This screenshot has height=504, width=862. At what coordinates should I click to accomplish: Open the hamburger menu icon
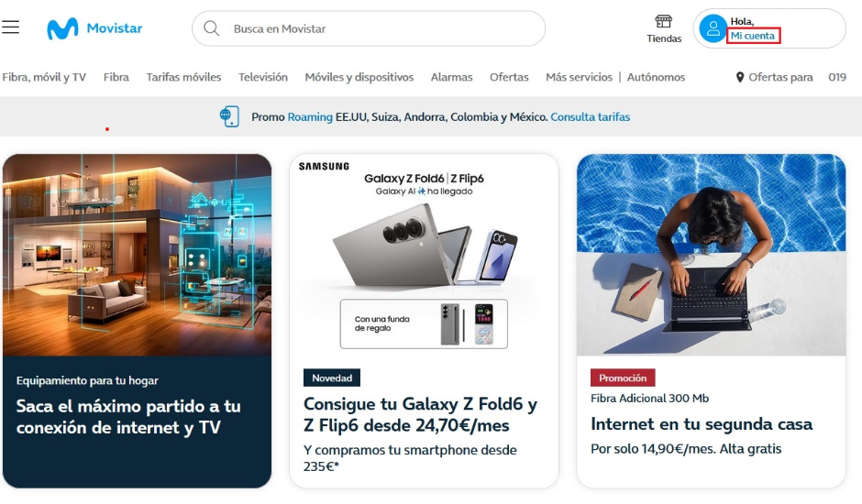click(10, 27)
